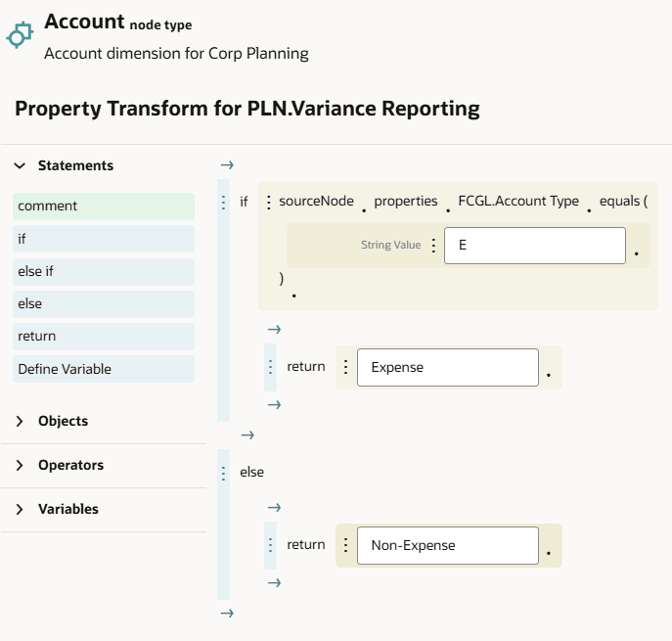672x641 pixels.
Task: Open the sourceNode expression three-dot menu
Action: pyautogui.click(x=269, y=202)
